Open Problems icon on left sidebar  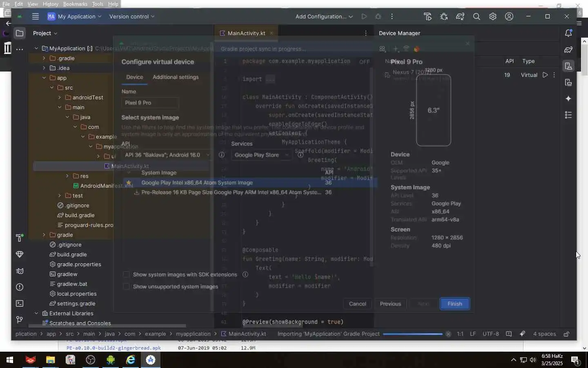20,287
